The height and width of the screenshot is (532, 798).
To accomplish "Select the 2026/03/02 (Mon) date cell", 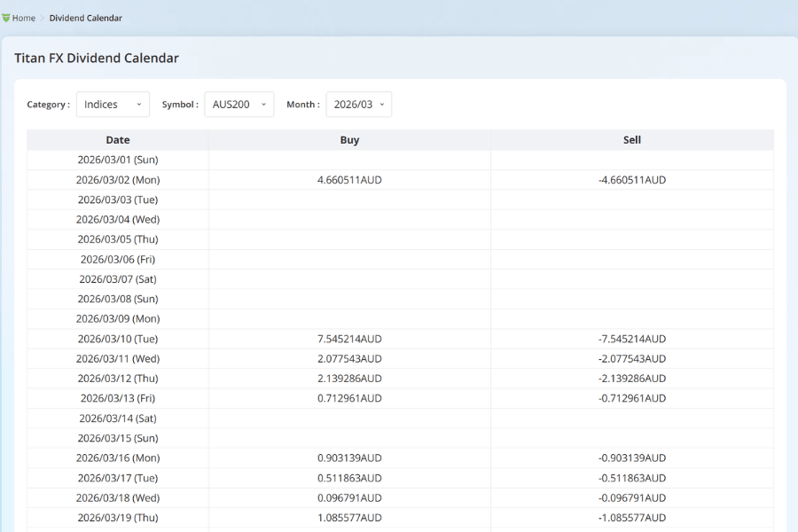I will pos(118,180).
